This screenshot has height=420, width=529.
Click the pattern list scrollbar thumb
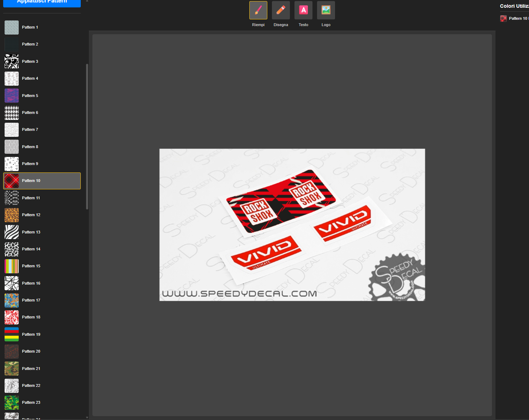click(87, 136)
